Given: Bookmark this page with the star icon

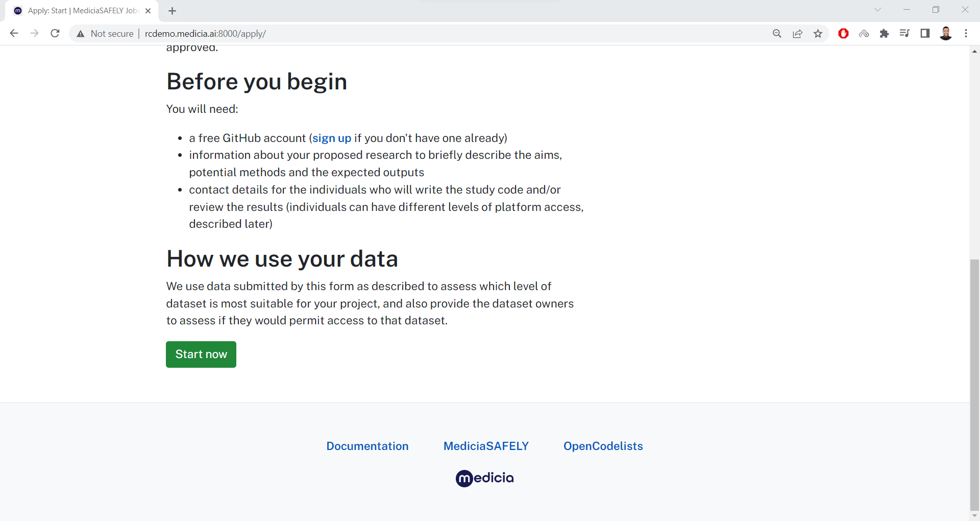Looking at the screenshot, I should pos(818,34).
